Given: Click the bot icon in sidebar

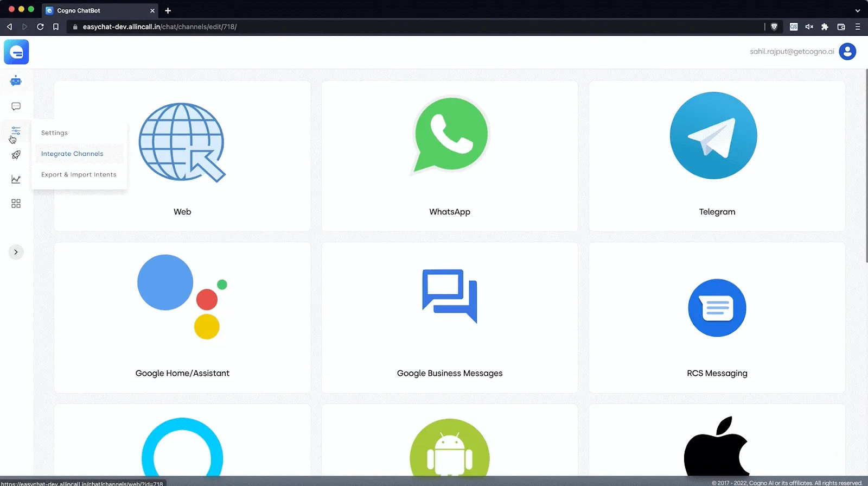Looking at the screenshot, I should pos(16,81).
